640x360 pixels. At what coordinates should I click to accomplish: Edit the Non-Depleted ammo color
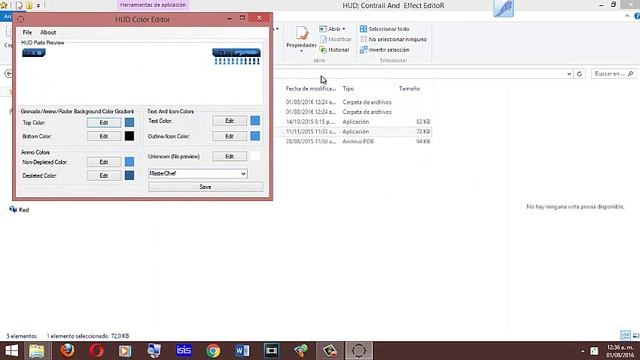point(104,162)
